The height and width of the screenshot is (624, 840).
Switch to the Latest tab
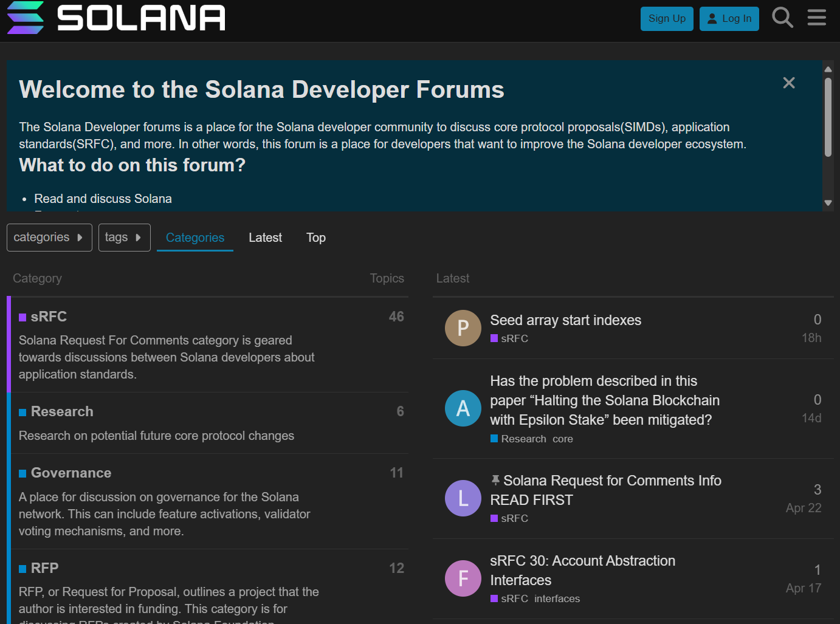pyautogui.click(x=265, y=238)
